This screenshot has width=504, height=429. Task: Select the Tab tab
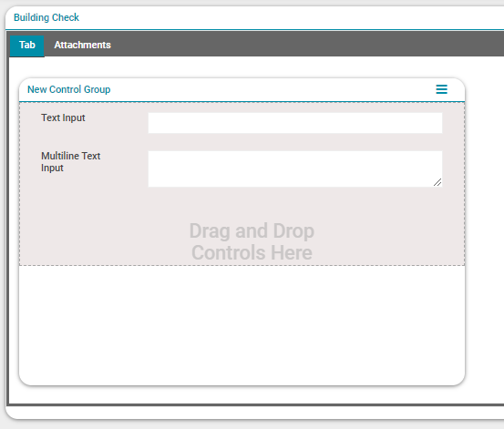27,45
